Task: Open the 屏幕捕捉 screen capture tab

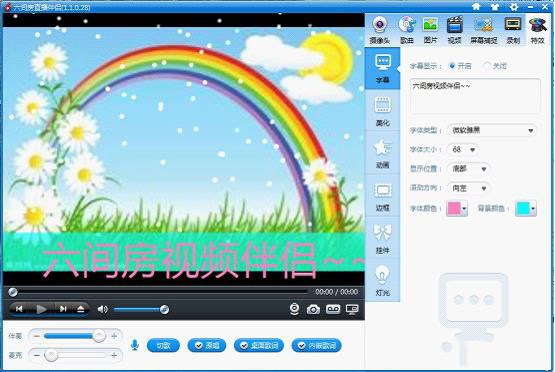Action: 484,30
